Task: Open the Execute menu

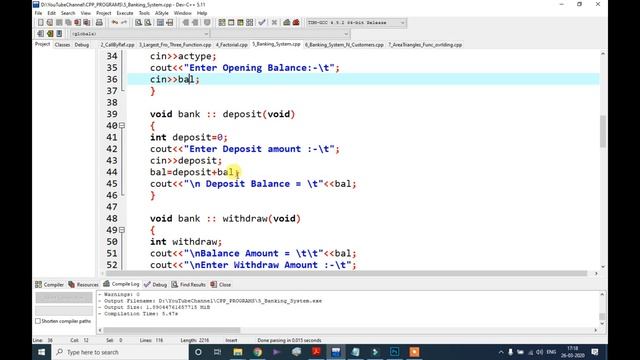Action: 124,13
